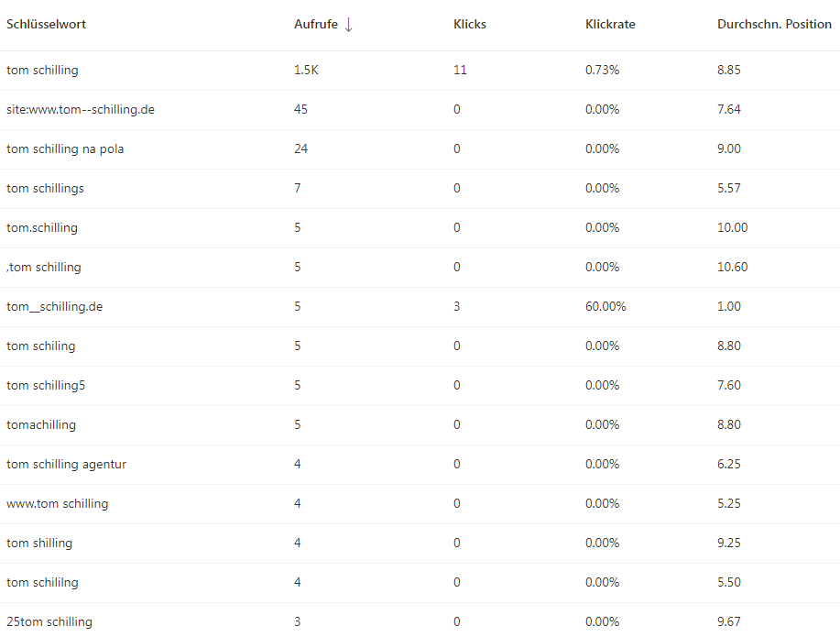The image size is (840, 637).
Task: Sort by the Klicks column header
Action: (x=470, y=25)
